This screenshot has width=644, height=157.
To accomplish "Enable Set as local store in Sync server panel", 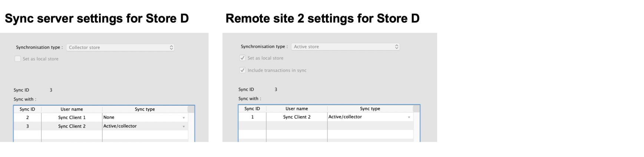I will coord(17,59).
